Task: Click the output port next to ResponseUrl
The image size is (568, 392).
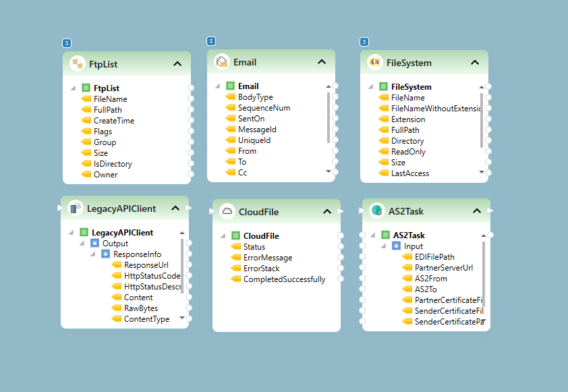Action: [x=189, y=264]
